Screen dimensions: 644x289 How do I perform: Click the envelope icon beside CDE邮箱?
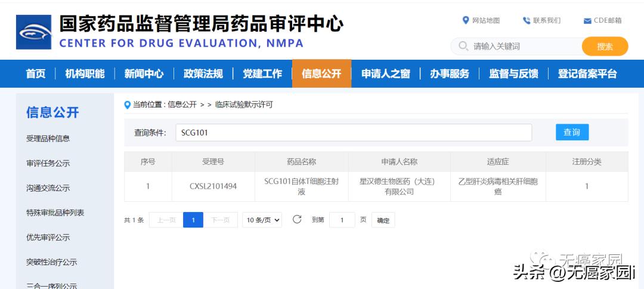click(x=587, y=21)
